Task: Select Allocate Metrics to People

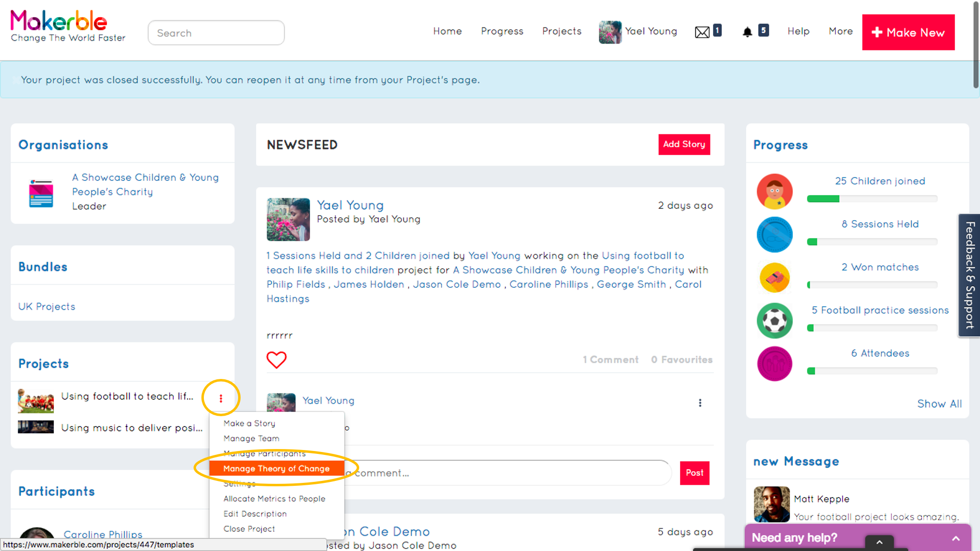Action: point(274,499)
